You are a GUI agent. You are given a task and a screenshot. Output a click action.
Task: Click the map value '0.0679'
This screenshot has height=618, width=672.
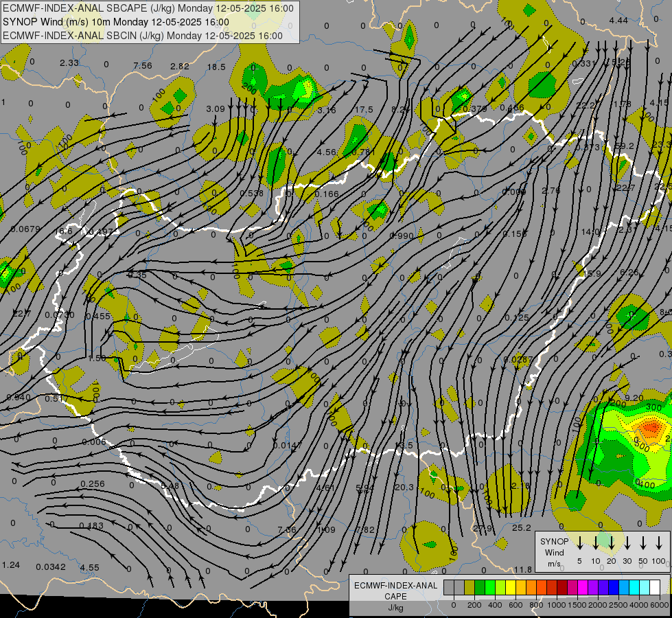(25, 229)
